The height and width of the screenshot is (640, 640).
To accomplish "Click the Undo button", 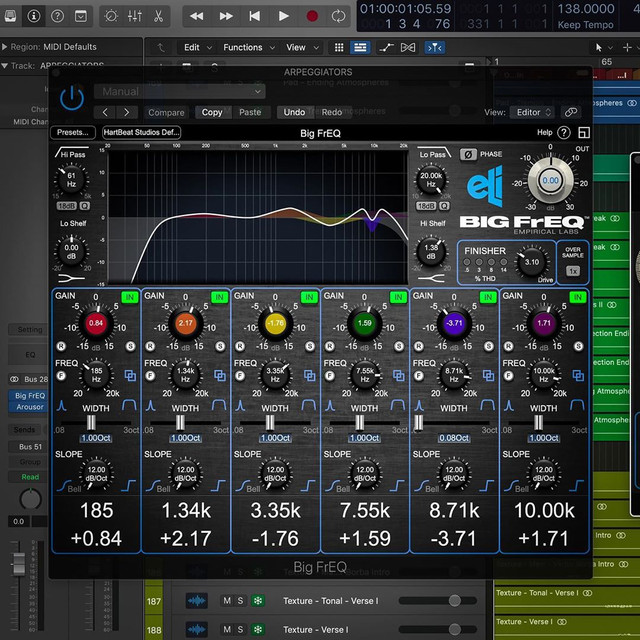I will tap(294, 112).
